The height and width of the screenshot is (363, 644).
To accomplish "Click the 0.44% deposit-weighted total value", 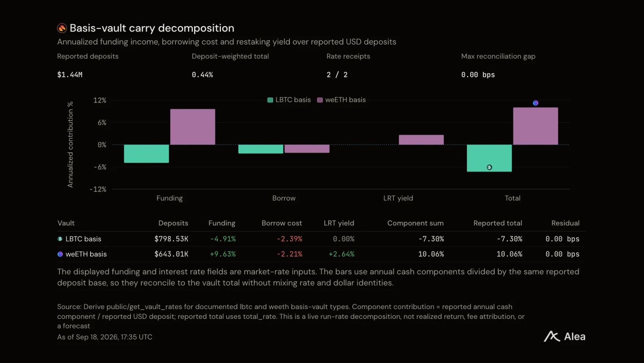I will (x=202, y=75).
